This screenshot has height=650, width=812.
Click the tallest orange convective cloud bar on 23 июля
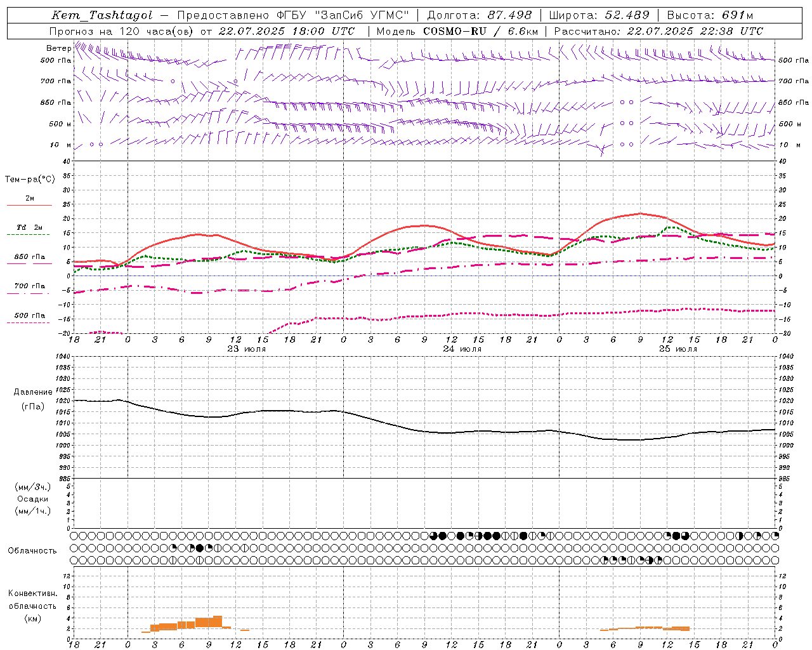[x=218, y=621]
